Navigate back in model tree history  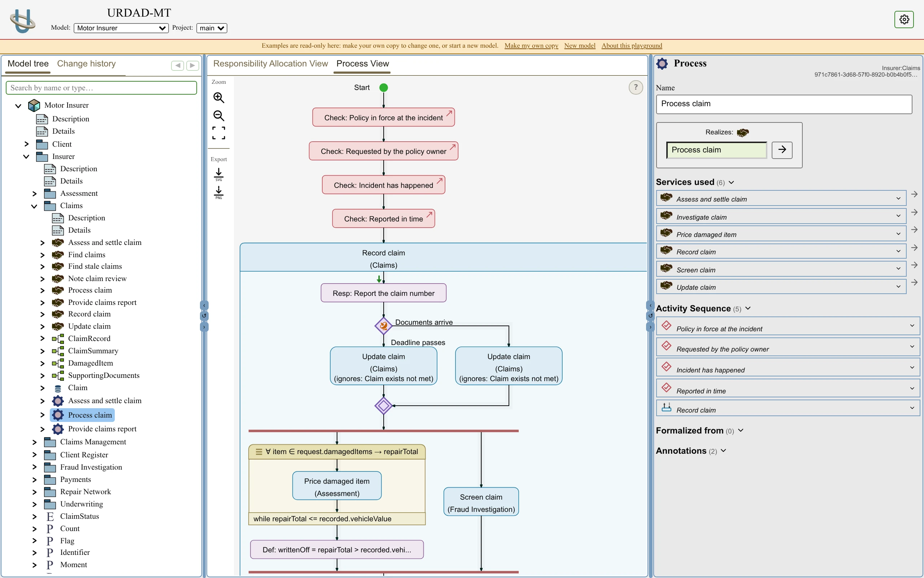pos(178,65)
